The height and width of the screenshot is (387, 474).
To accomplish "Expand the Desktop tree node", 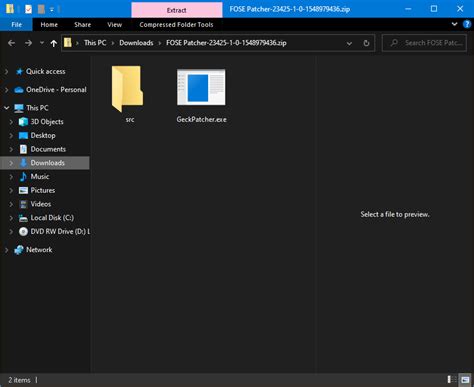I will pyautogui.click(x=11, y=135).
